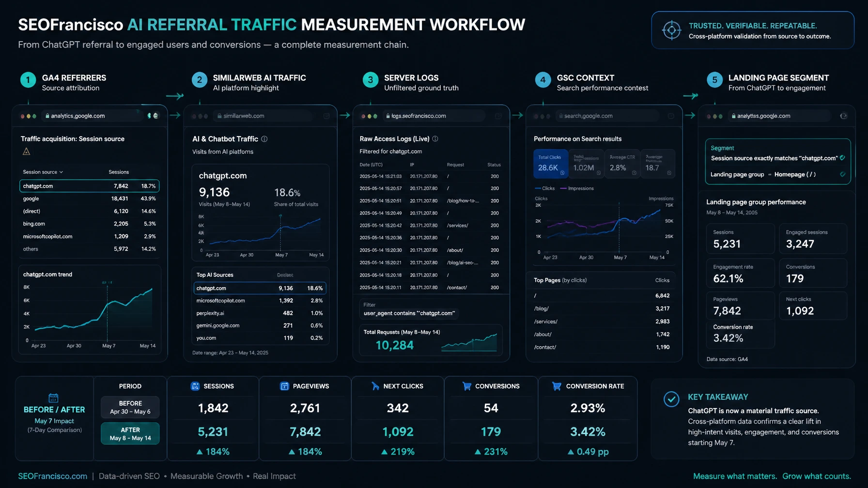This screenshot has height=488, width=868.
Task: Click info icon beside AI & Chatbot Traffic
Action: click(264, 139)
